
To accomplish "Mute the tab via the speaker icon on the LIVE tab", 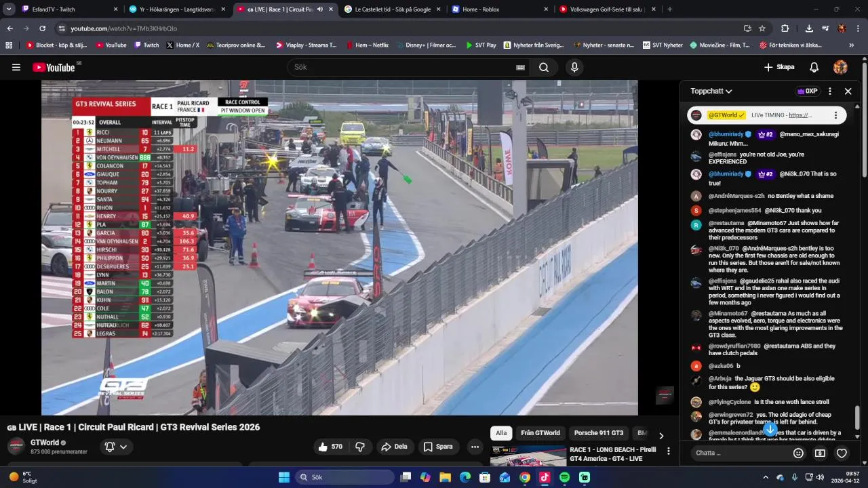I will coord(320,9).
